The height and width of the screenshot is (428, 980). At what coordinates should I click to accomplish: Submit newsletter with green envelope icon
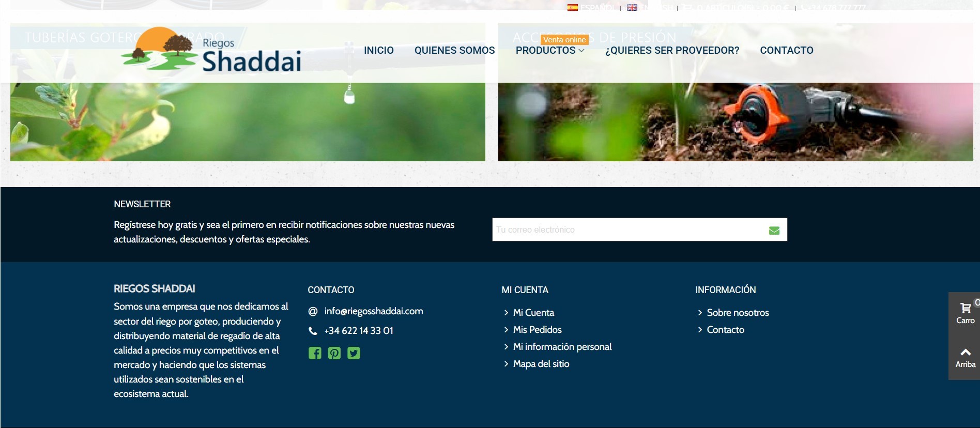(774, 230)
